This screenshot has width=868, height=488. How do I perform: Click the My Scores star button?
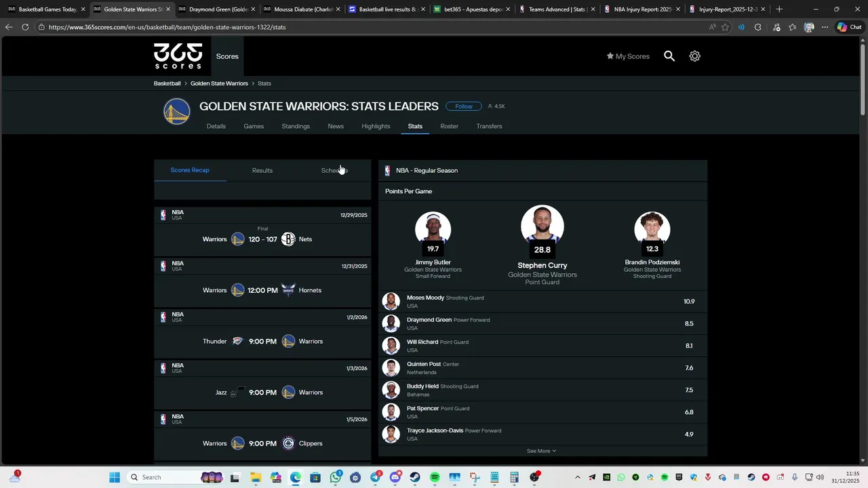coord(628,56)
